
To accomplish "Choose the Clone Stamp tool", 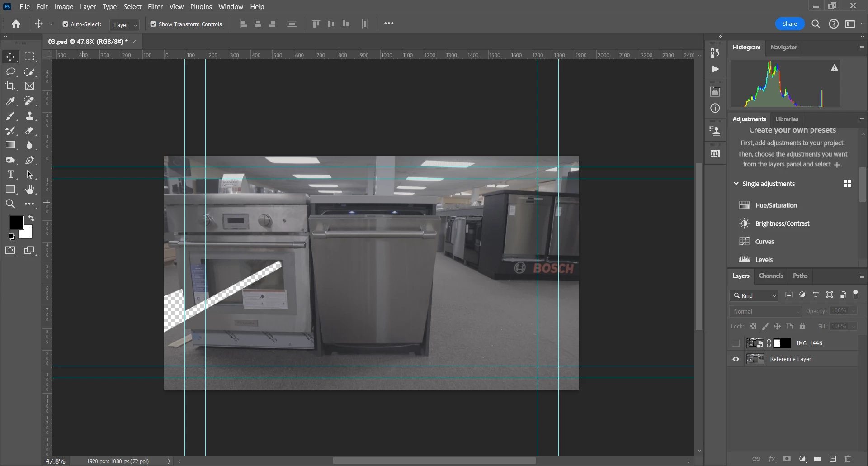I will [x=30, y=116].
